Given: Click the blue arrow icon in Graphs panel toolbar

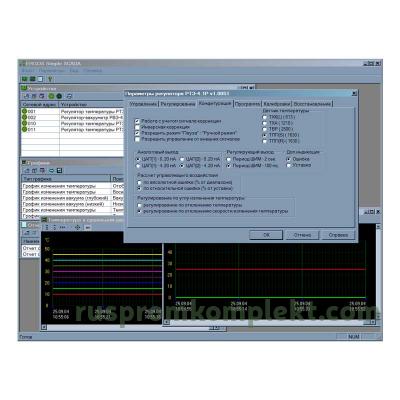Looking at the screenshot, I should [52, 171].
